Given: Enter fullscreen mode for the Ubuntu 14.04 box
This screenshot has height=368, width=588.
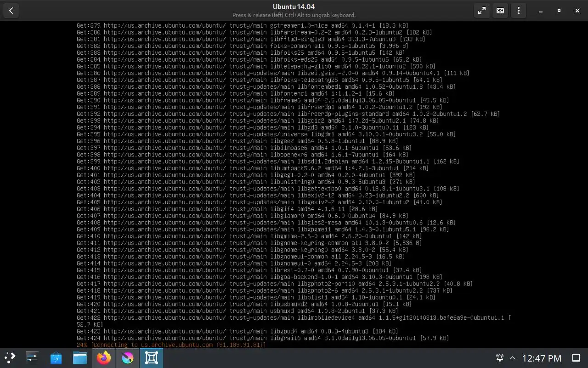Looking at the screenshot, I should 482,11.
